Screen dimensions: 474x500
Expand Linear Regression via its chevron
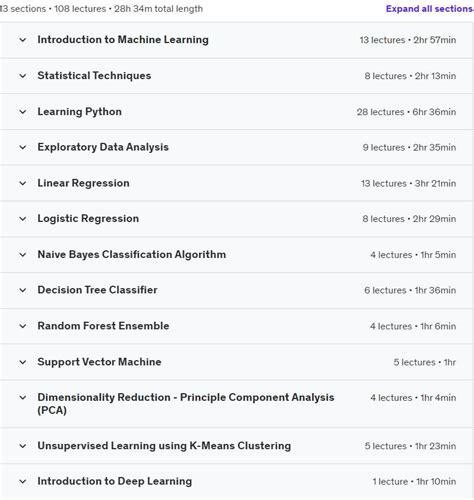23,183
